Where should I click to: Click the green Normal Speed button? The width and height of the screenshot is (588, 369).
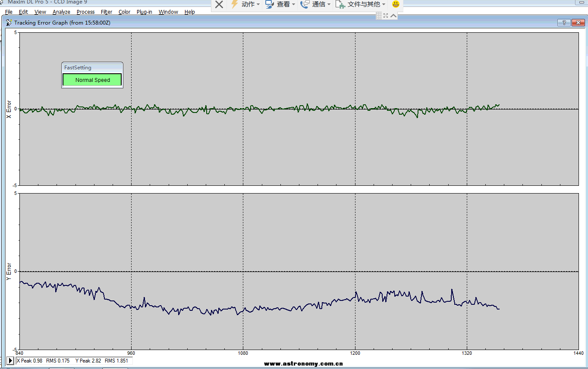92,80
